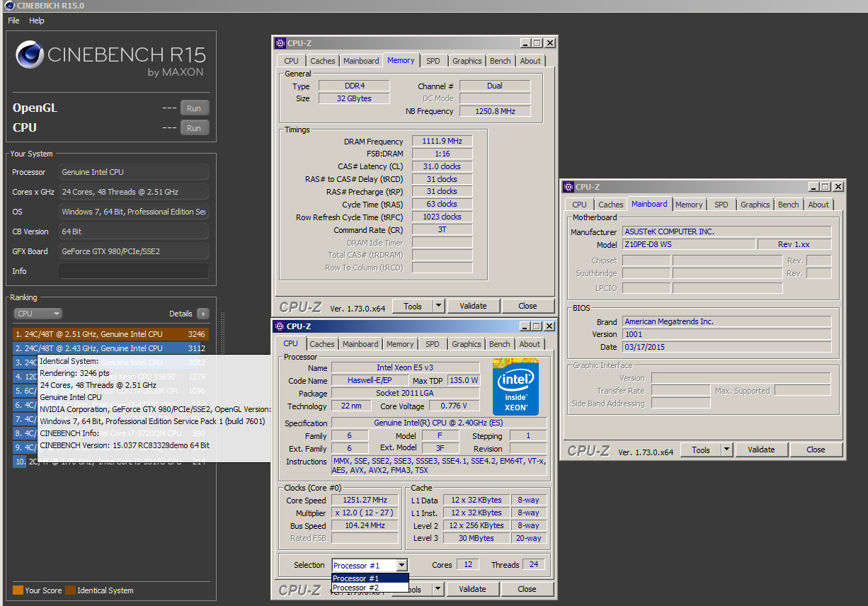
Task: Click Validate in Memory CPU-Z window
Action: (x=473, y=307)
